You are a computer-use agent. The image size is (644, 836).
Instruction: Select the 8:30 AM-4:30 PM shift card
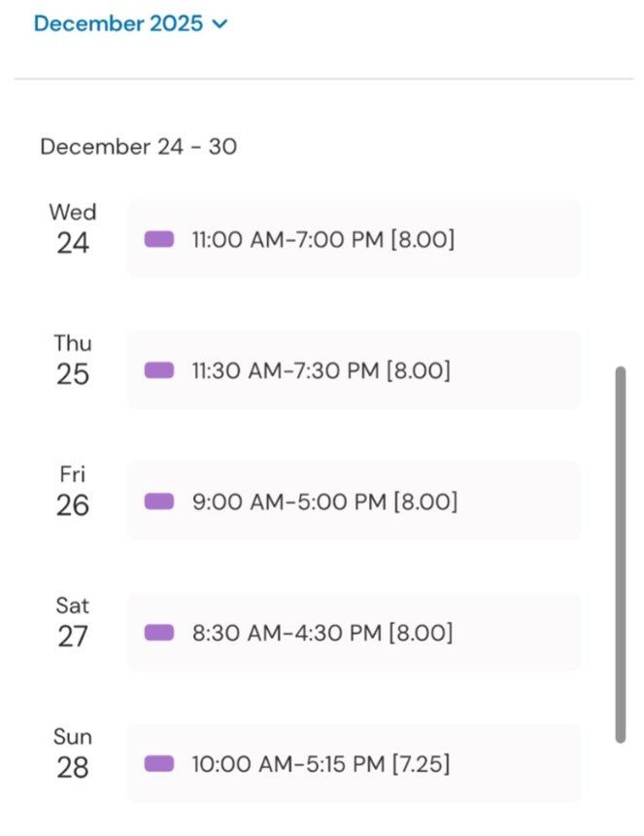tap(354, 633)
